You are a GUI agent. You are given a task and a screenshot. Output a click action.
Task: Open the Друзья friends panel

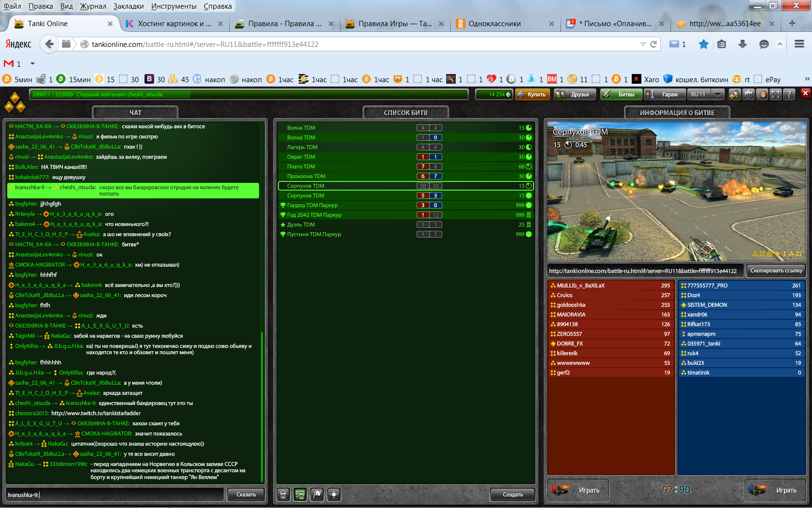(x=575, y=94)
